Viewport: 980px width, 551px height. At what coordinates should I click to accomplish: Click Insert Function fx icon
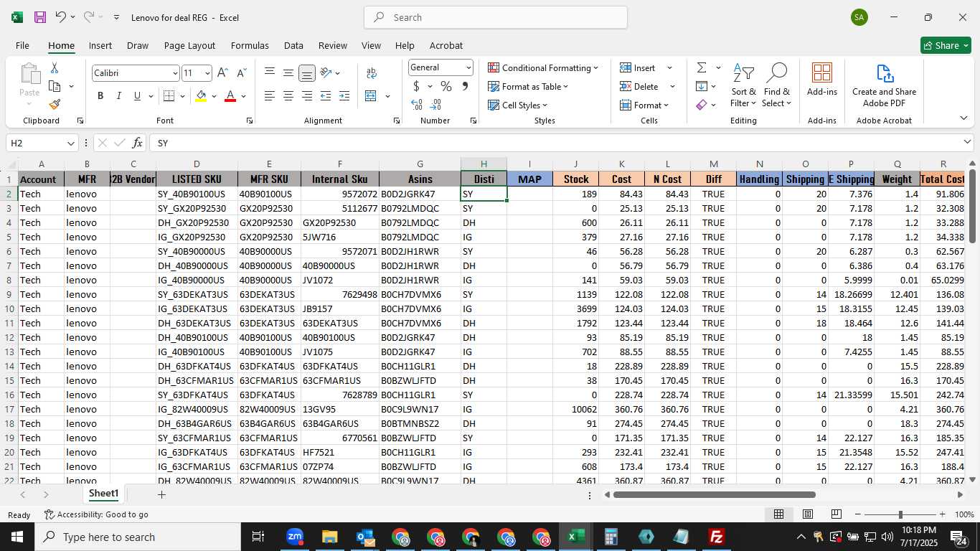tap(138, 143)
